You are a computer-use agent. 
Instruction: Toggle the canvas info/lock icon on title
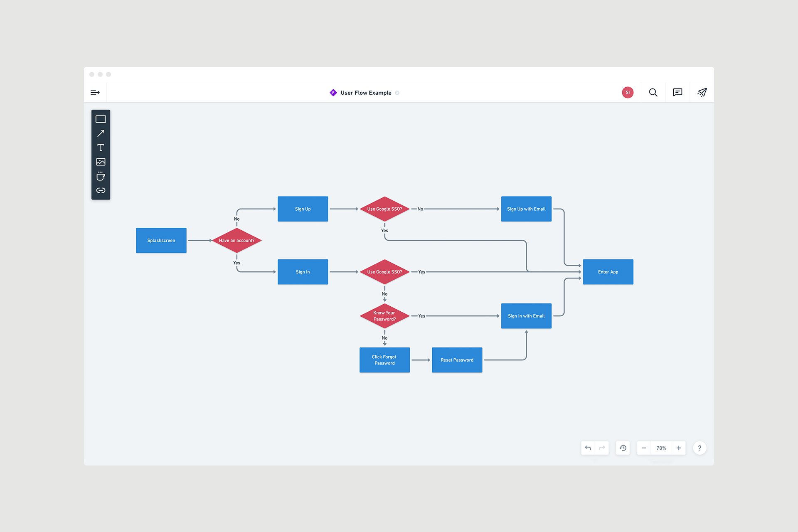399,93
